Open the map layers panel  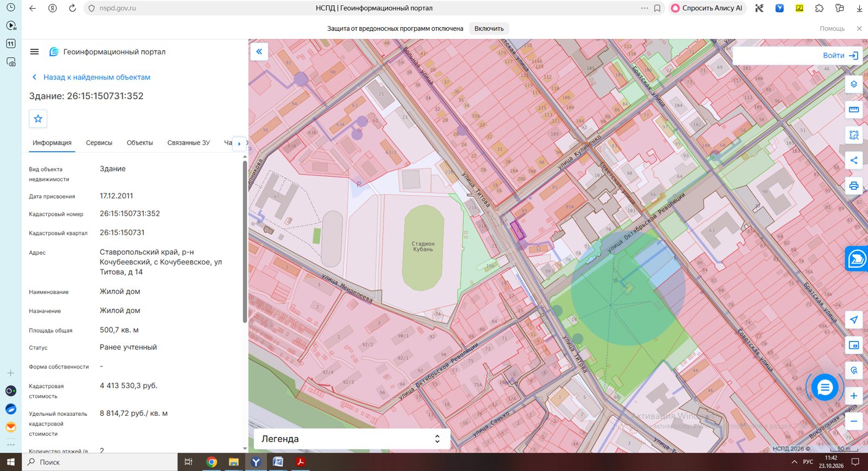pyautogui.click(x=854, y=84)
